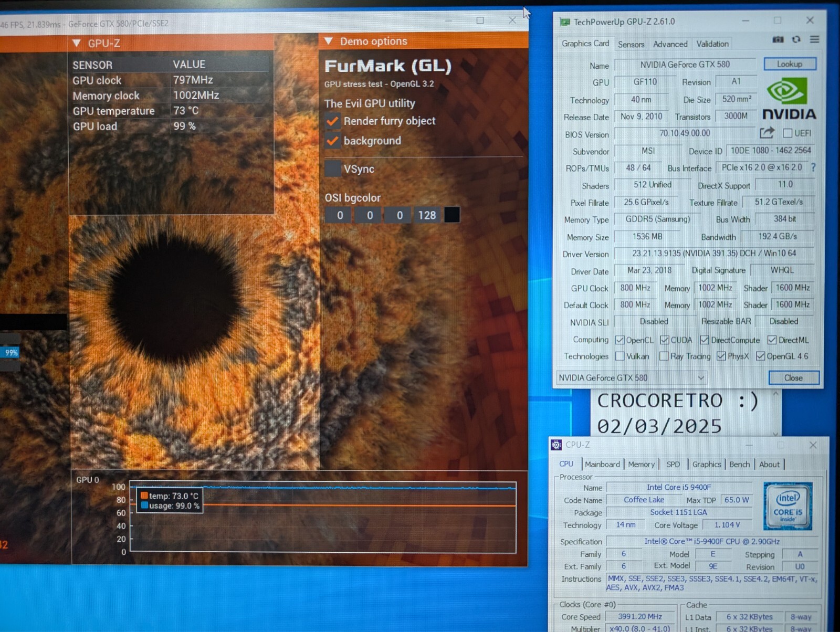Click the CPU Instructions list field
This screenshot has width=840, height=632.
click(x=713, y=583)
